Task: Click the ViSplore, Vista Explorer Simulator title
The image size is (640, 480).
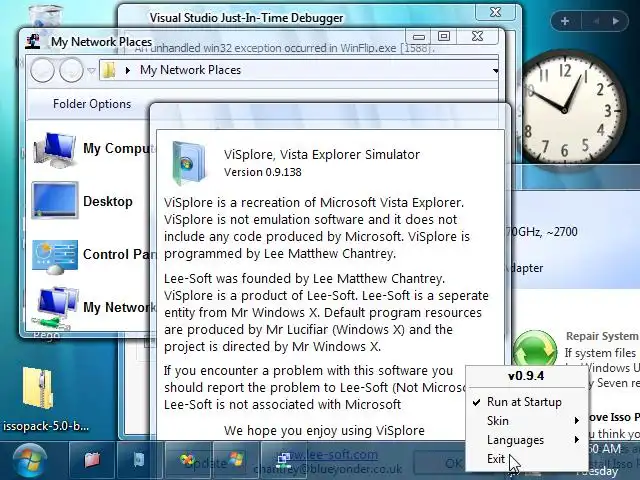Action: [x=321, y=155]
